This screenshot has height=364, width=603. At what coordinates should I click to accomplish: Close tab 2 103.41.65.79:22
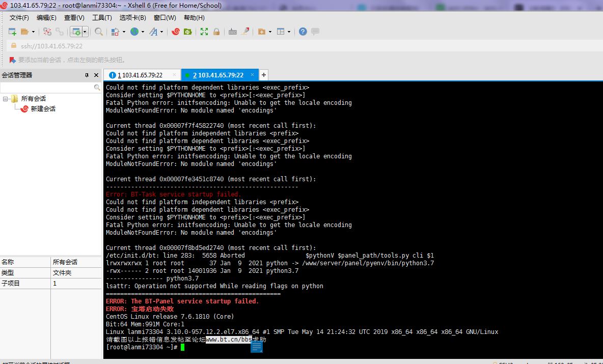coord(252,74)
